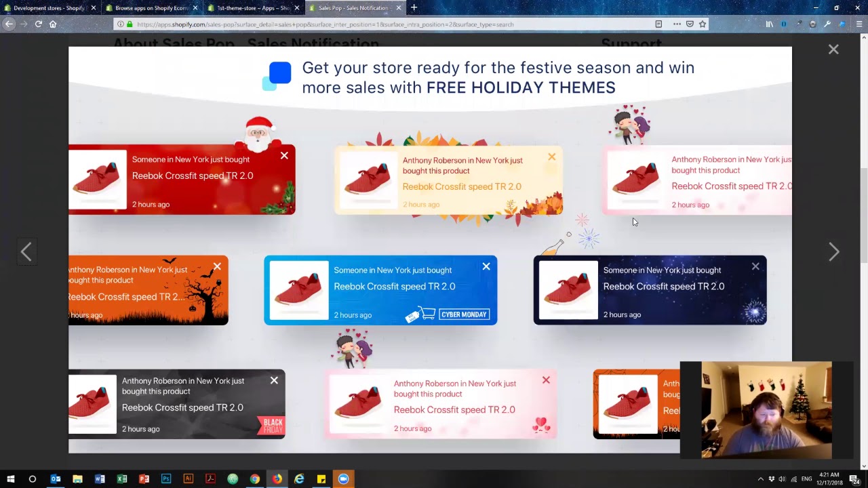Dismiss the red Santa Christmas notification
This screenshot has width=868, height=488.
284,156
